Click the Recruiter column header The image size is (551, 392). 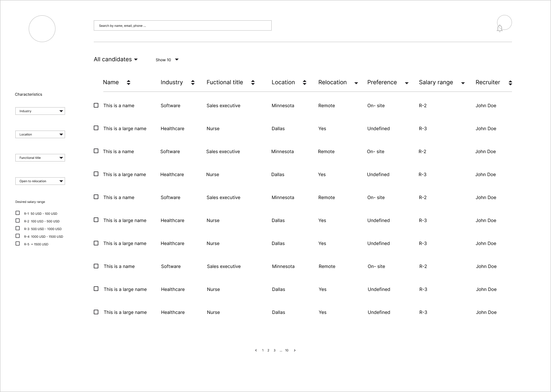(488, 82)
